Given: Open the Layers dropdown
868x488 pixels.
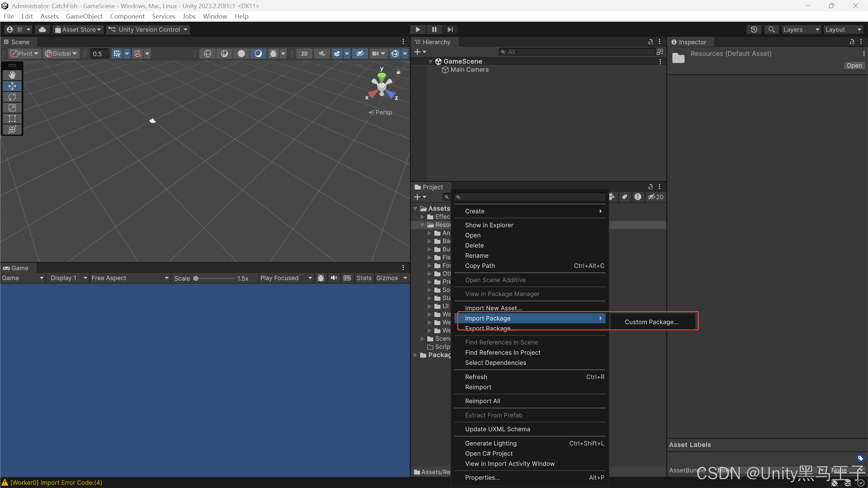Looking at the screenshot, I should click(x=801, y=29).
